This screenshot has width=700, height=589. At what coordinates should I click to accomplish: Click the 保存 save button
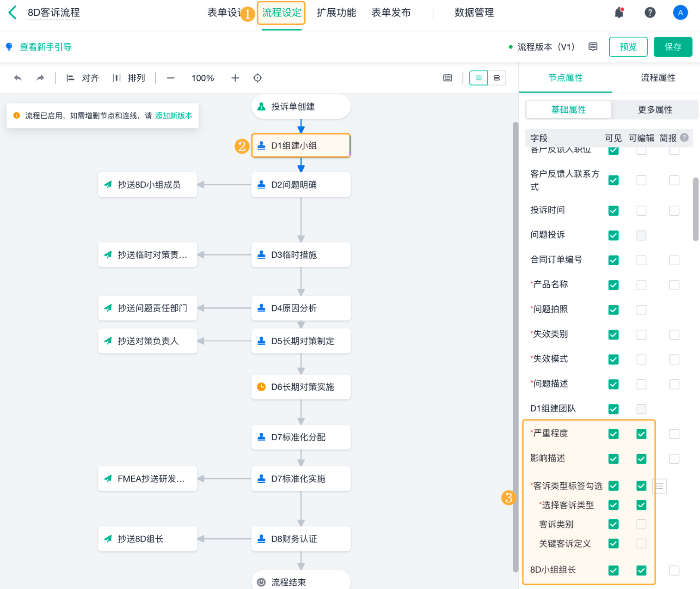coord(673,47)
